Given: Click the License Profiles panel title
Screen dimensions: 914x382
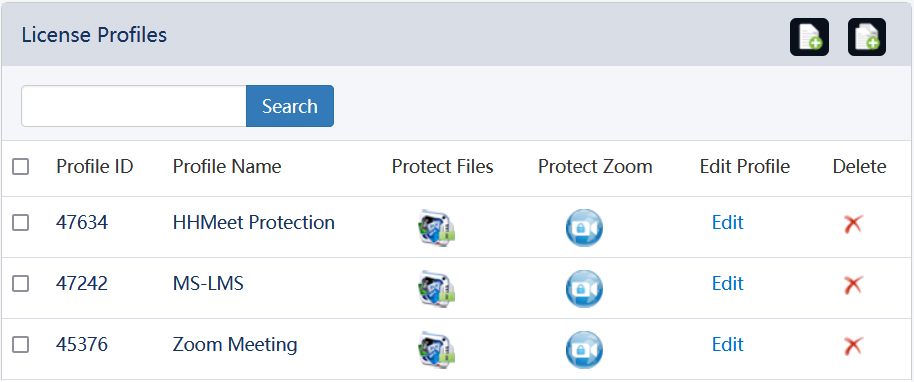Looking at the screenshot, I should [94, 35].
